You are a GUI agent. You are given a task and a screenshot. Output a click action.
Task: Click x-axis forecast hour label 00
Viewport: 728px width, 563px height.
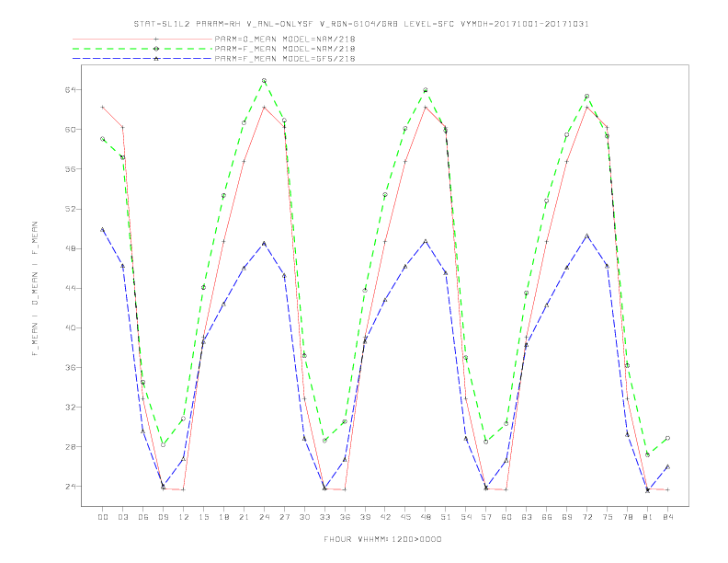click(103, 517)
